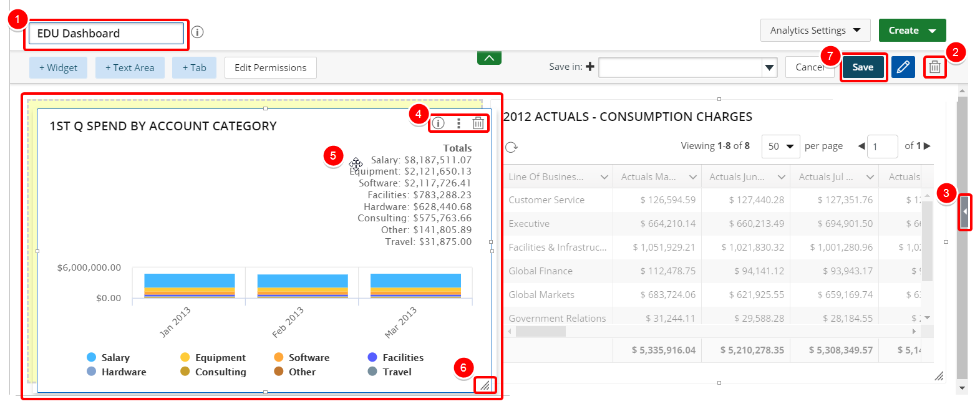
Task: Toggle Equipment legend series
Action: [213, 357]
